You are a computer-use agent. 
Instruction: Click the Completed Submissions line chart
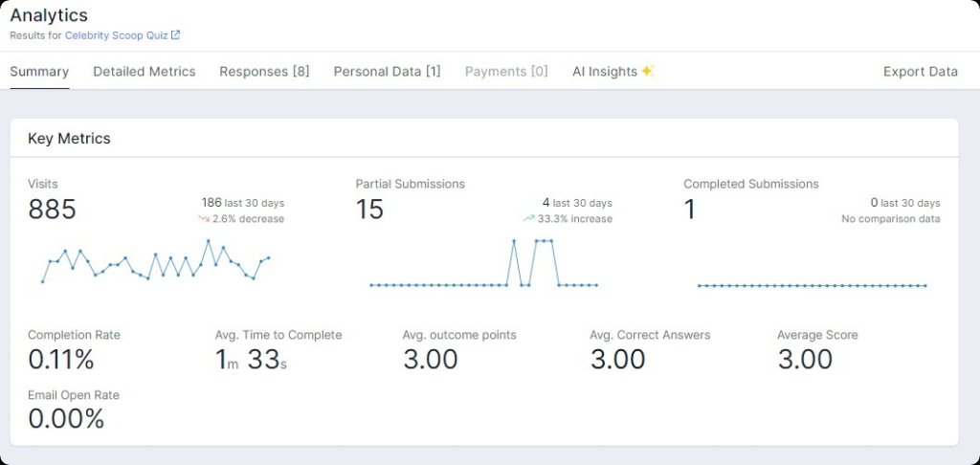tap(812, 284)
